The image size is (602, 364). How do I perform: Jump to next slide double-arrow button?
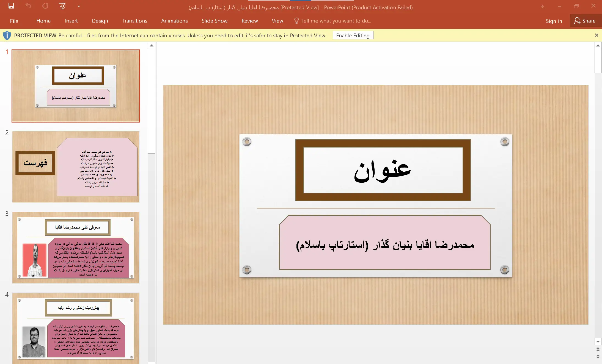pos(598,356)
